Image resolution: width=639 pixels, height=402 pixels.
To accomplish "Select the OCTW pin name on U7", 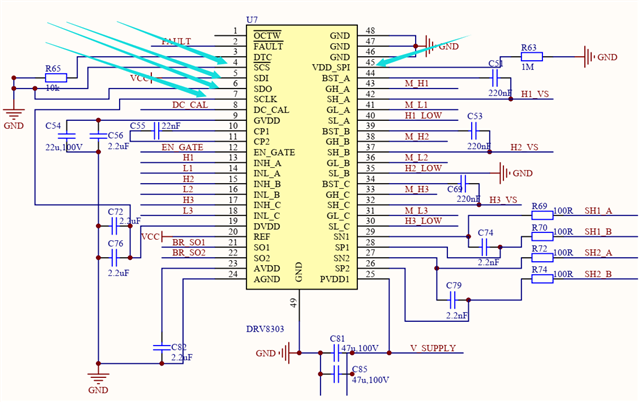I will point(267,35).
